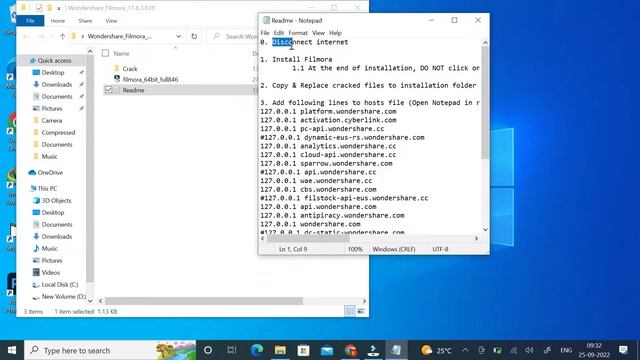Click navigation pane scroll up arrow
This screenshot has height=360, width=640.
(90, 51)
